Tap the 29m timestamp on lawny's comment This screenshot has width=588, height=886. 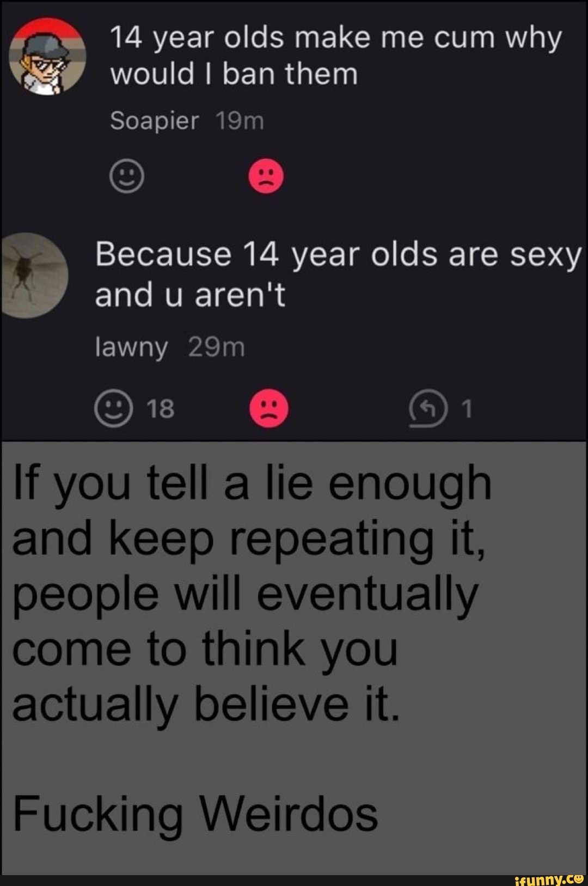(217, 347)
